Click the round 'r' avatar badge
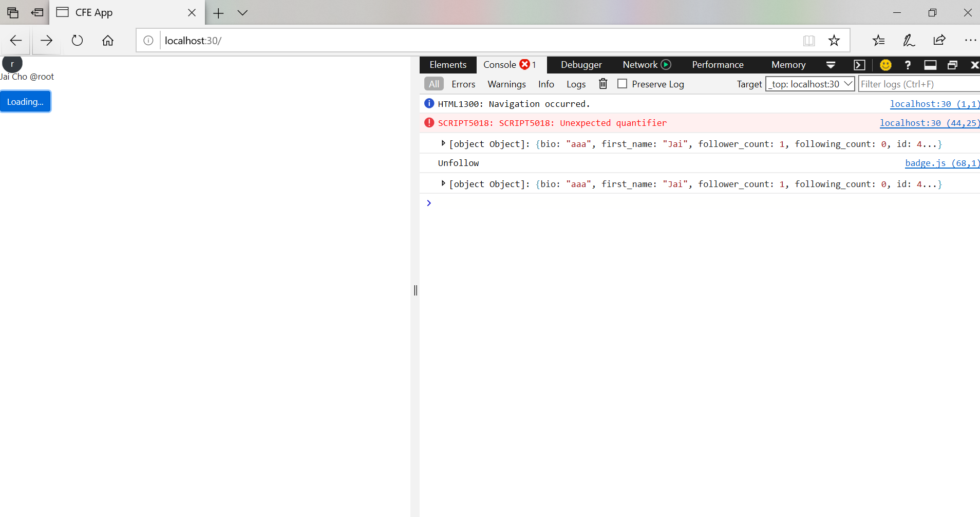980x517 pixels. (x=12, y=64)
